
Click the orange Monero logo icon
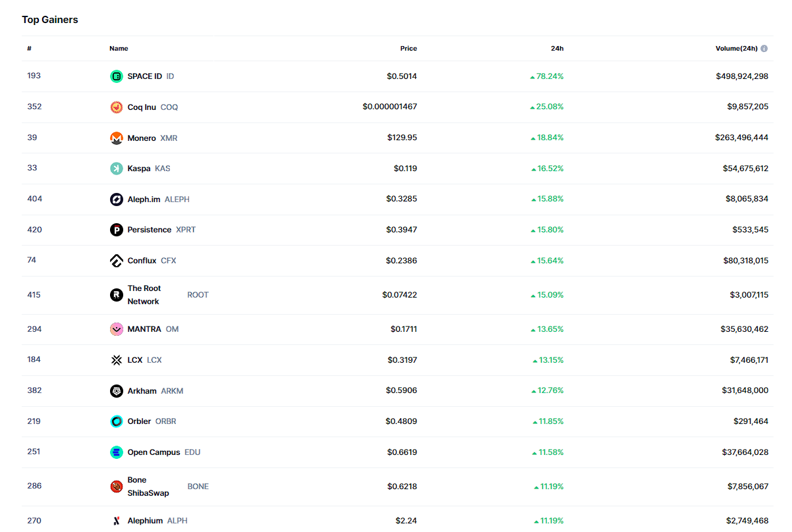[117, 138]
